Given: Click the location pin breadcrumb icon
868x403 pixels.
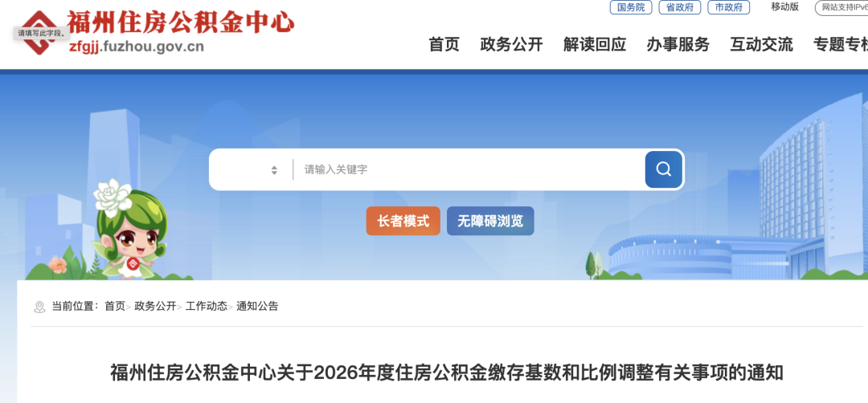Looking at the screenshot, I should (39, 307).
